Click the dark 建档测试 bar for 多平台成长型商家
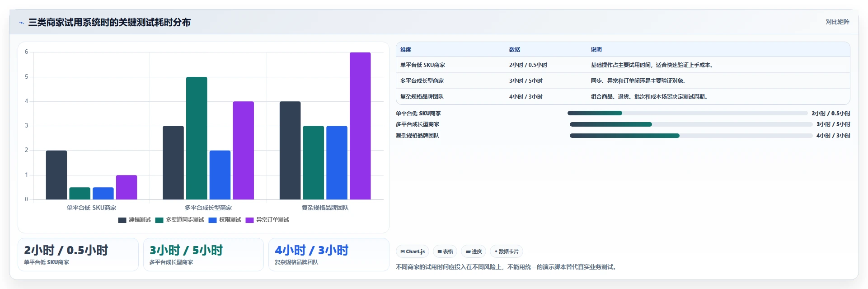The width and height of the screenshot is (868, 289). point(173,163)
